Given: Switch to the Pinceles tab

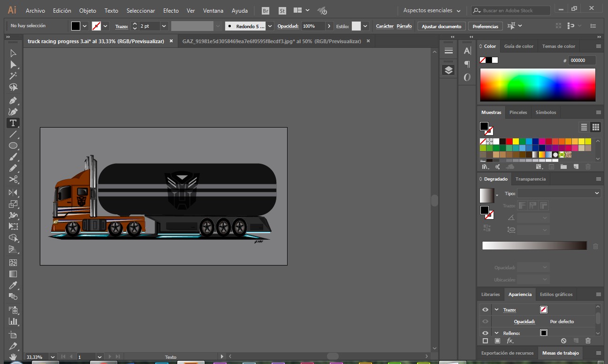Looking at the screenshot, I should [518, 112].
